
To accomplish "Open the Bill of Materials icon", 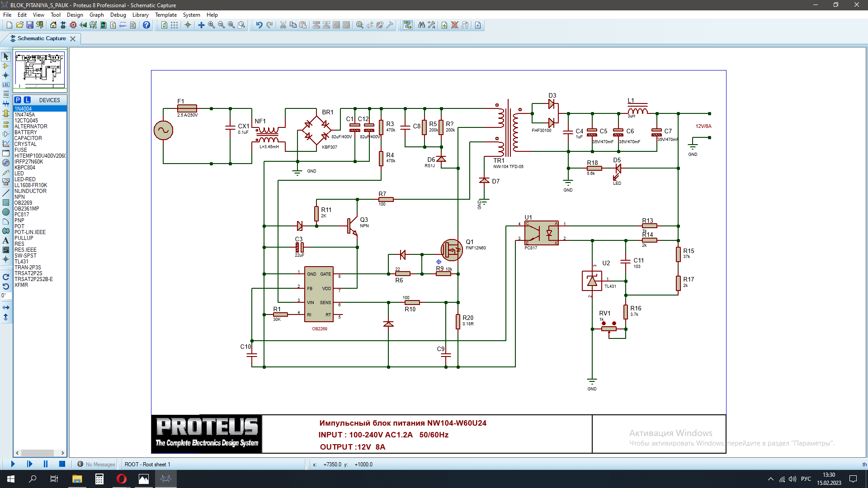I will point(113,25).
